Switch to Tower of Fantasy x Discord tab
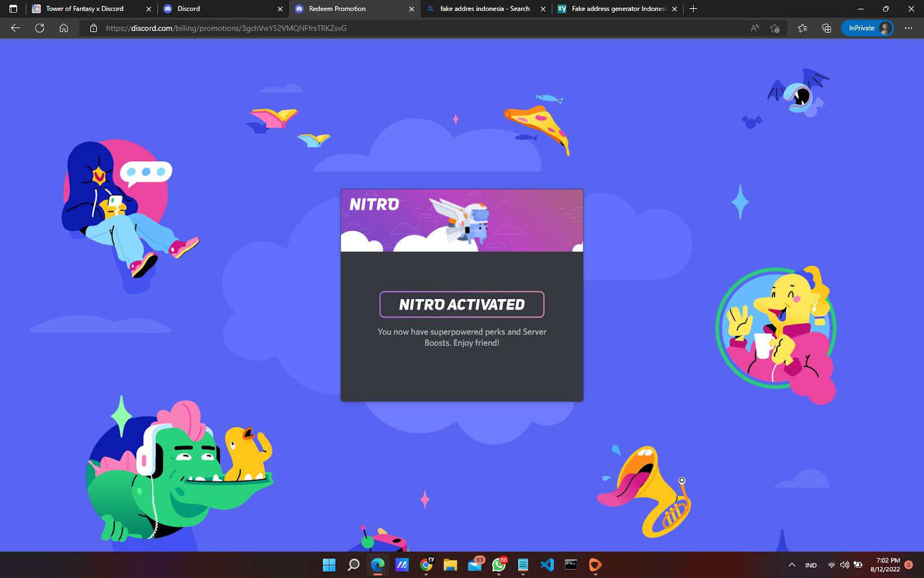Image resolution: width=924 pixels, height=578 pixels. [85, 9]
